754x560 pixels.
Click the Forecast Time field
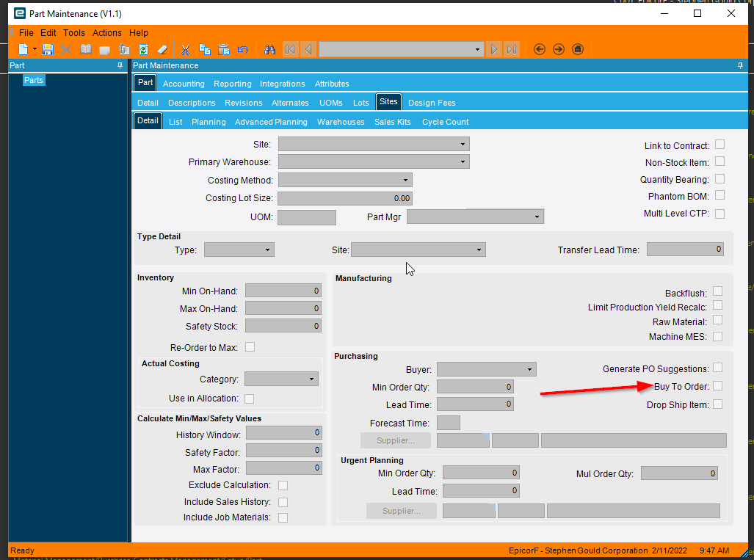pos(448,423)
